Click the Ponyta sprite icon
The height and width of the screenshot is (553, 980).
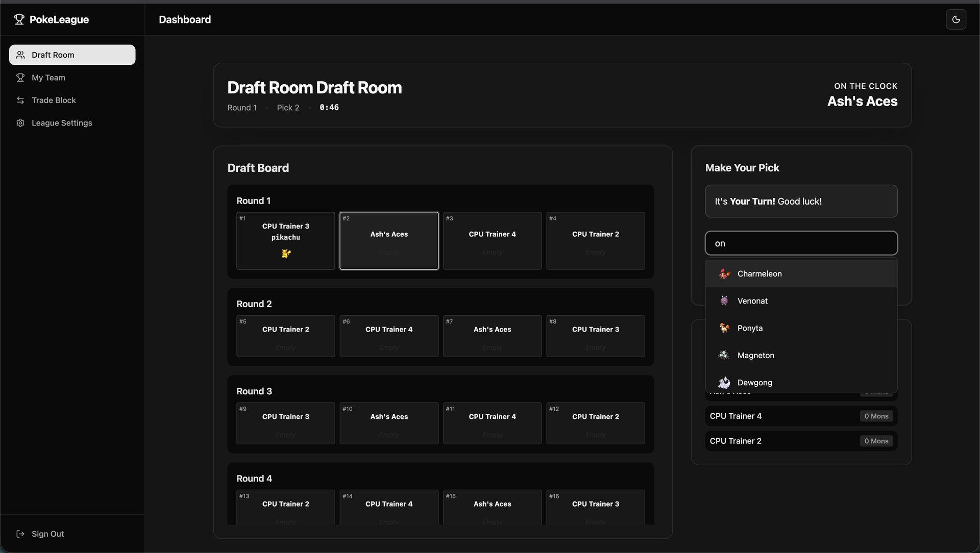pos(724,328)
